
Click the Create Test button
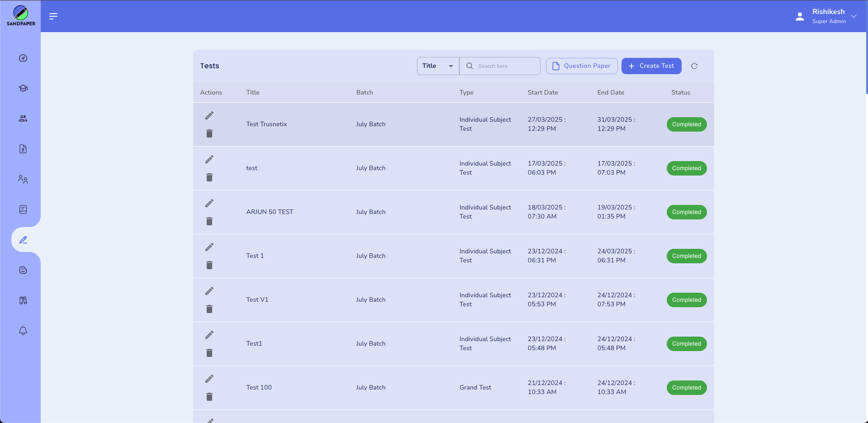coord(651,66)
